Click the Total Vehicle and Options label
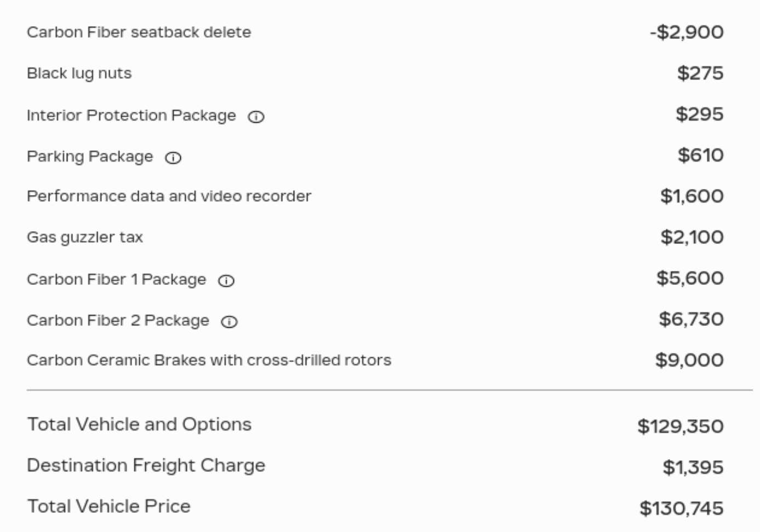The width and height of the screenshot is (760, 532). coord(139,425)
